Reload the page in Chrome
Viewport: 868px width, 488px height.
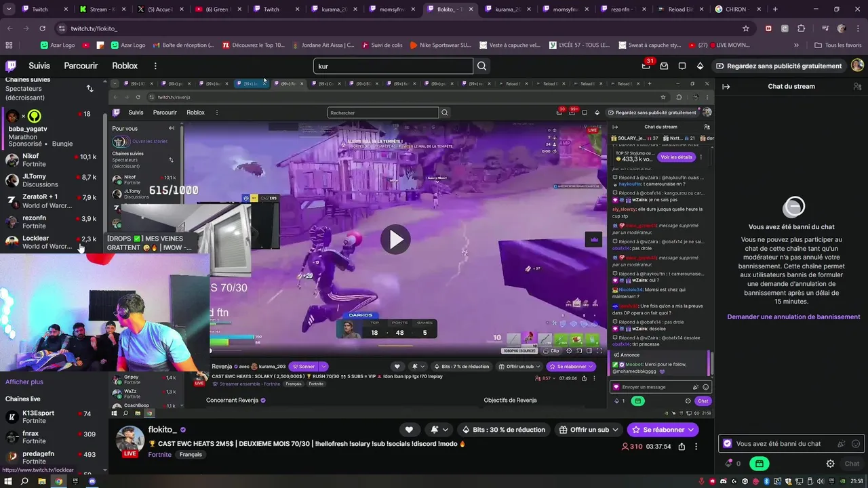[x=42, y=28]
